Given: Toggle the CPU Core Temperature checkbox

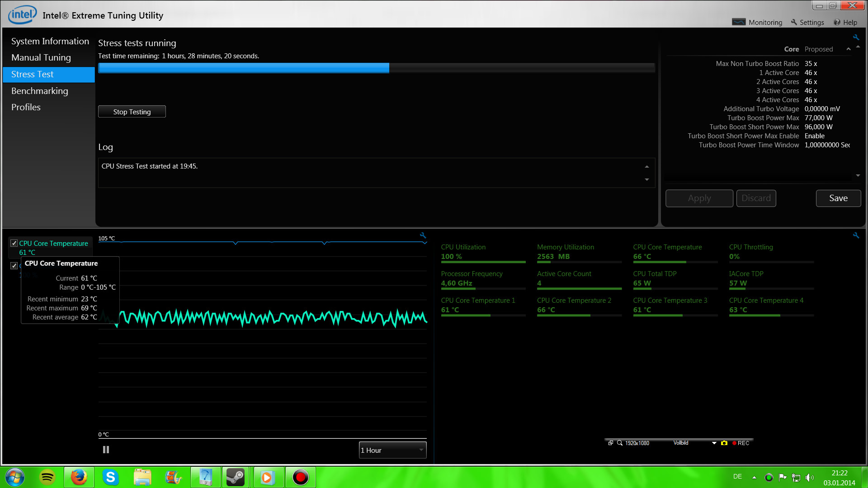Looking at the screenshot, I should click(x=14, y=244).
